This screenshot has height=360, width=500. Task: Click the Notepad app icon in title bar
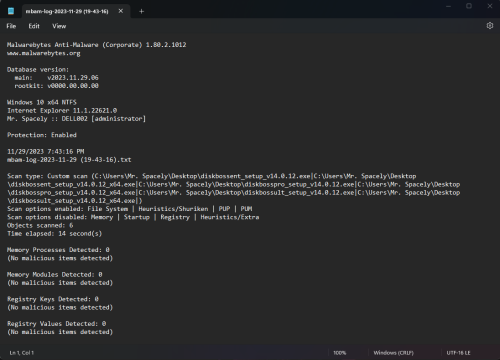pyautogui.click(x=11, y=11)
